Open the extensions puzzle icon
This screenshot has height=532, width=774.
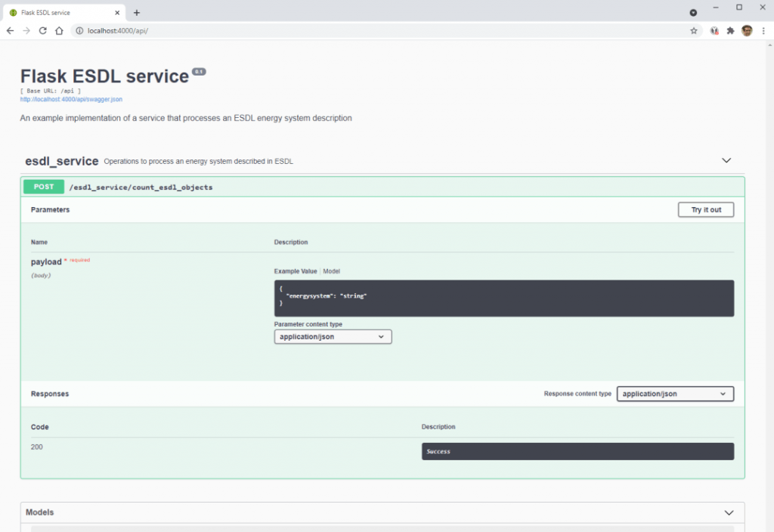[731, 30]
